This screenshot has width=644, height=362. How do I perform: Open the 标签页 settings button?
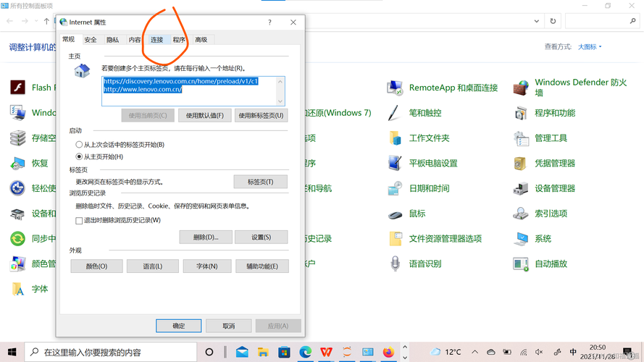pos(260,182)
